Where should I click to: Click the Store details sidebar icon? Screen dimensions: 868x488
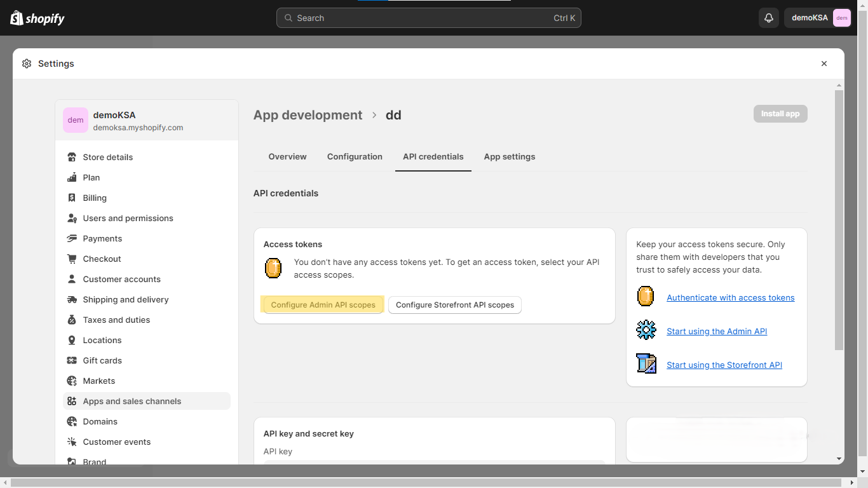tap(72, 157)
